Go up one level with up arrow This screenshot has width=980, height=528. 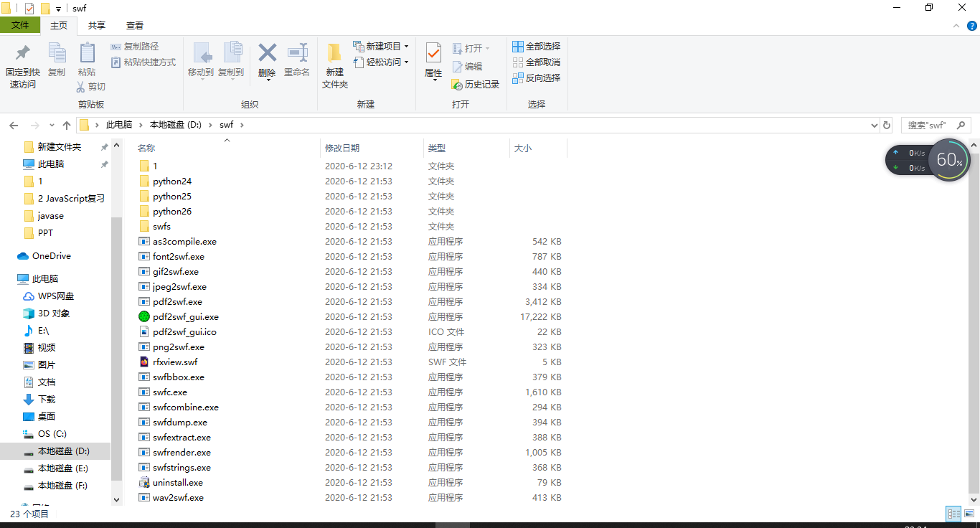tap(66, 125)
